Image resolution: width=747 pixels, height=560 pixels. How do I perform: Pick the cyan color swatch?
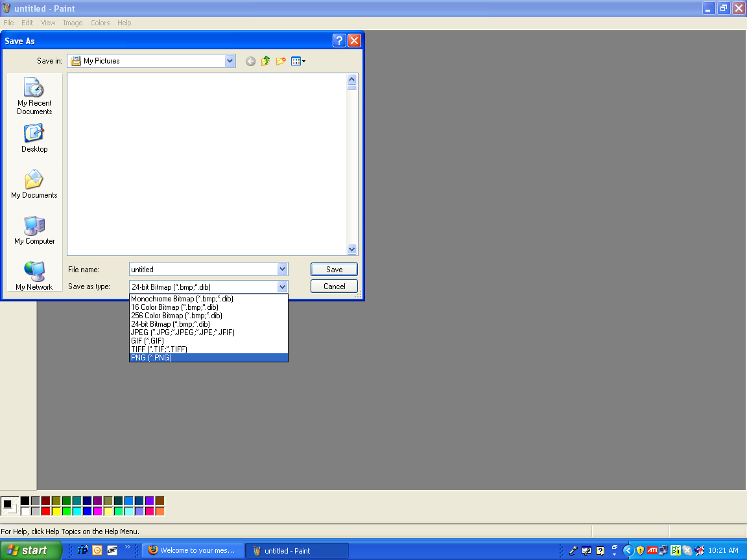tap(77, 511)
